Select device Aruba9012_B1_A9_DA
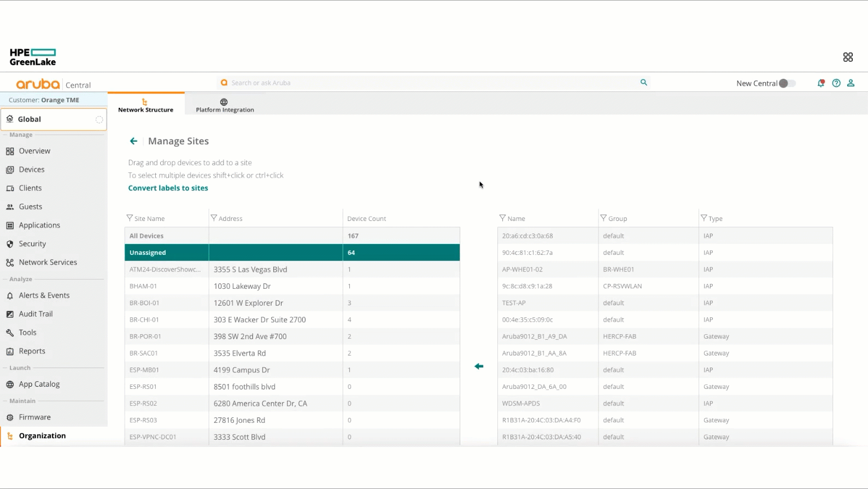This screenshot has width=868, height=489. (665, 336)
